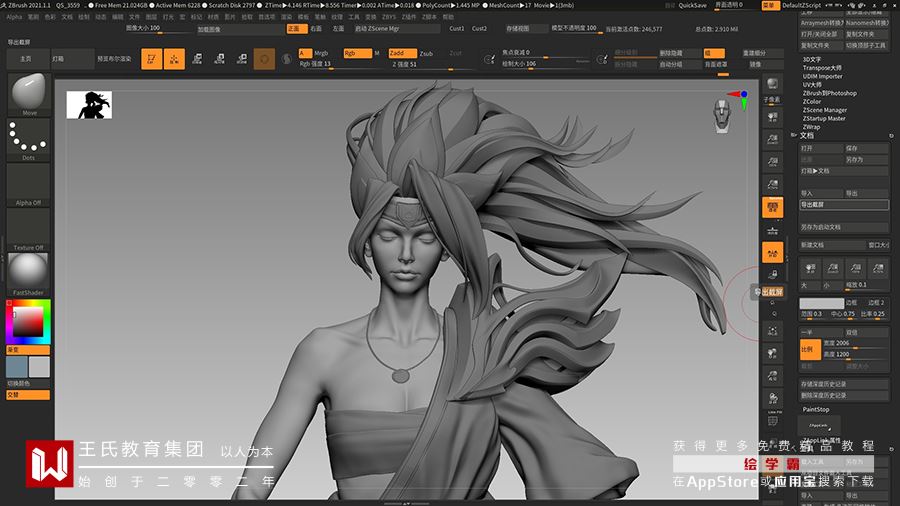The image size is (900, 506).
Task: Click the Alpha Off slot
Action: coord(28,184)
